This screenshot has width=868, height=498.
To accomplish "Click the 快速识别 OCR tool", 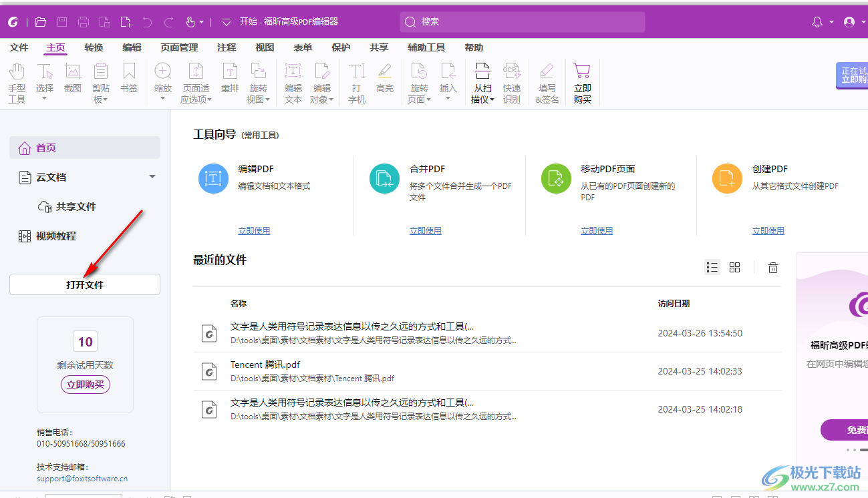I will (x=512, y=83).
